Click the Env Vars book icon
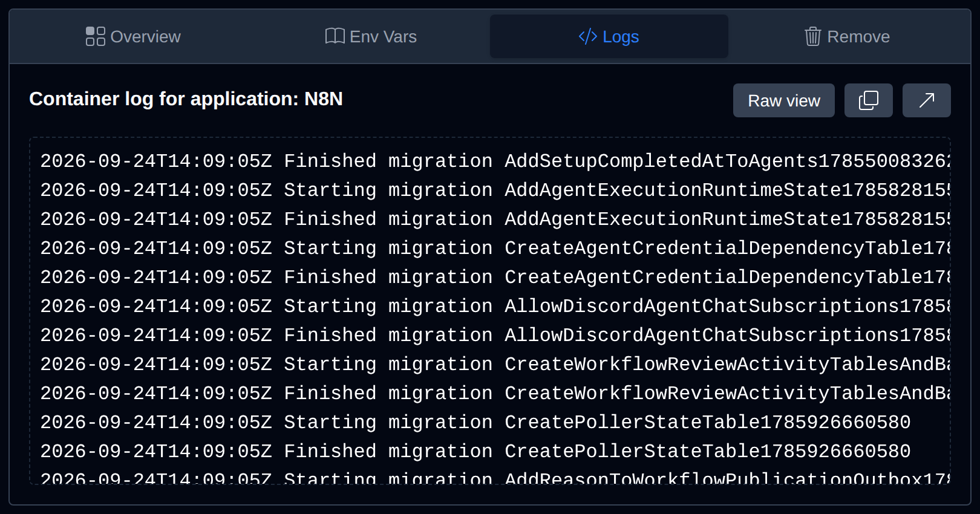980x514 pixels. (335, 36)
